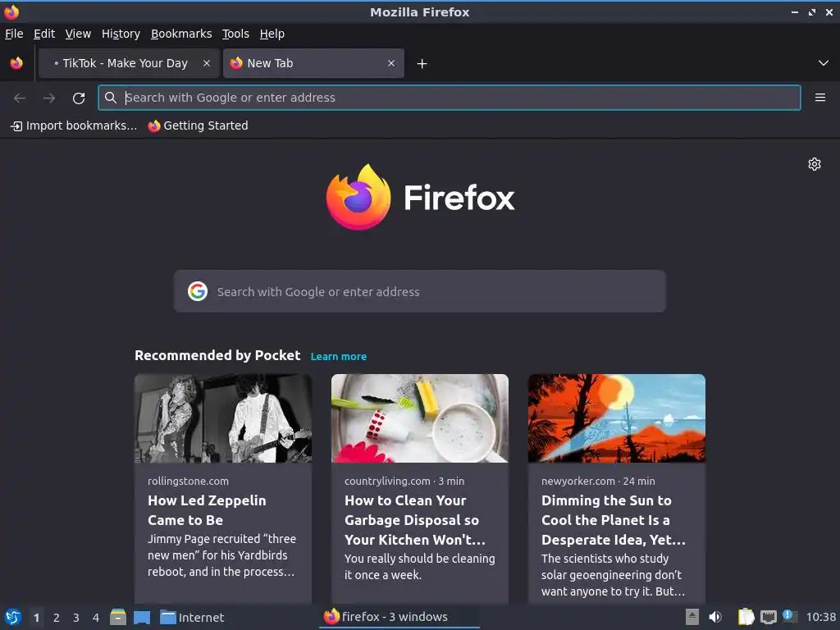840x630 pixels.
Task: Reload the current page
Action: pos(79,98)
